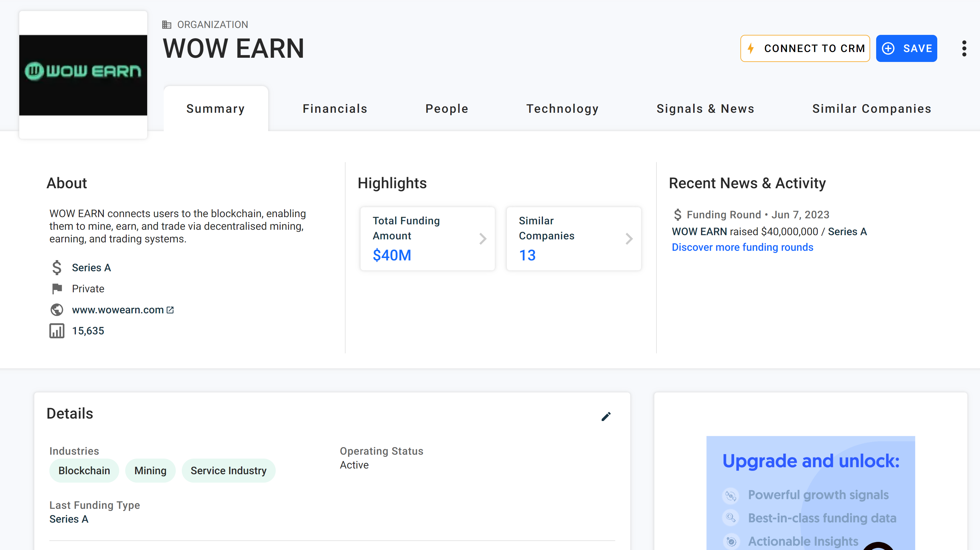Open the three-dot more options menu
This screenshot has height=550, width=980.
tap(964, 48)
